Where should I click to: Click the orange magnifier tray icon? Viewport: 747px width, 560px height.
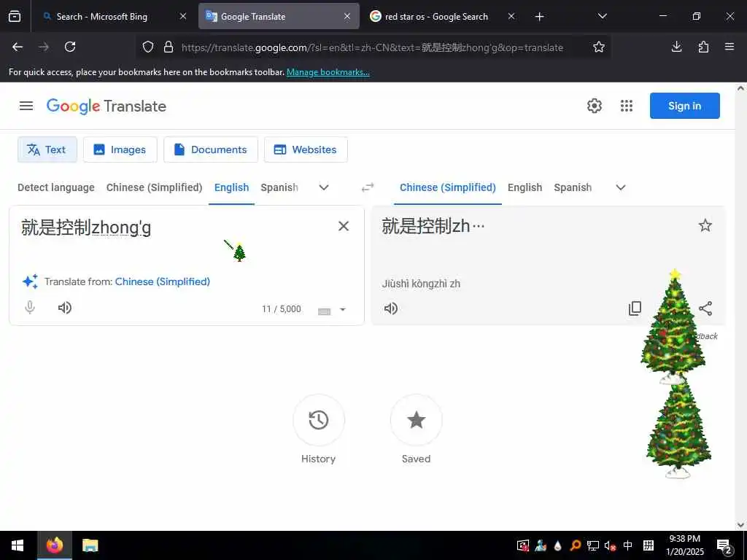[575, 545]
